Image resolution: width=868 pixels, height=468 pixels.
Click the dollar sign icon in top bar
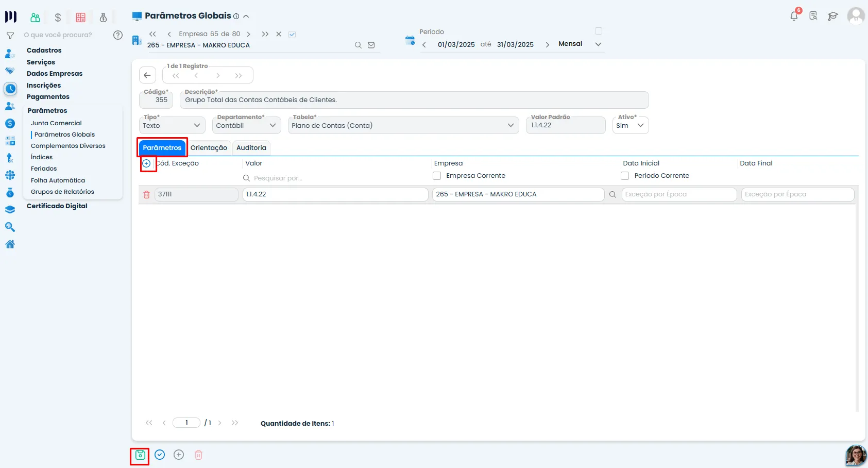[58, 18]
